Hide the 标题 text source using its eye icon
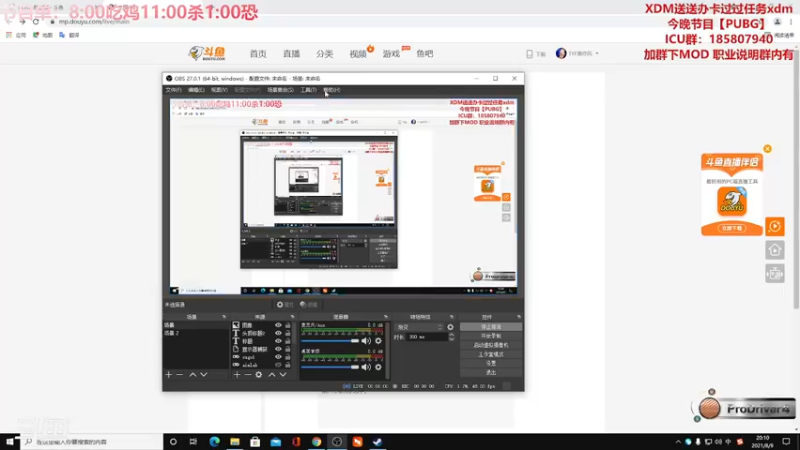 coord(278,341)
